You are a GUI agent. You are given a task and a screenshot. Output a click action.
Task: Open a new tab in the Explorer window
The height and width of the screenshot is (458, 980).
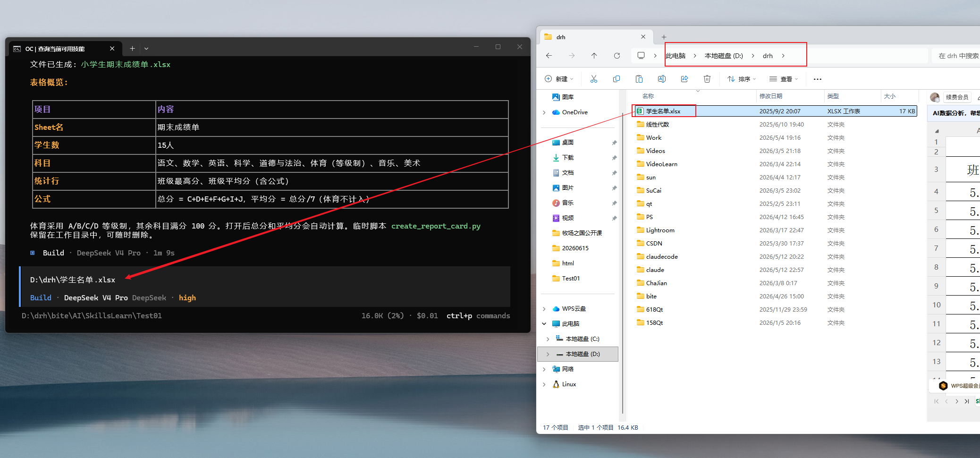tap(664, 37)
